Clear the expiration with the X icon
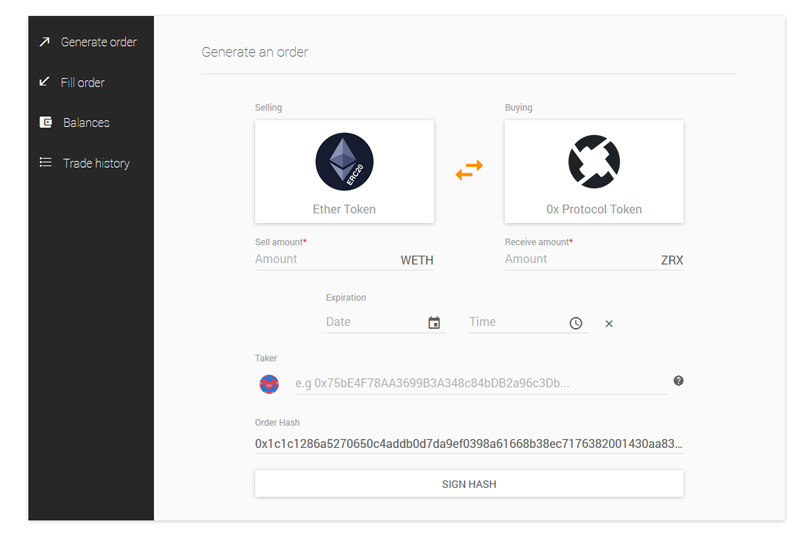Image resolution: width=808 pixels, height=539 pixels. [x=609, y=324]
